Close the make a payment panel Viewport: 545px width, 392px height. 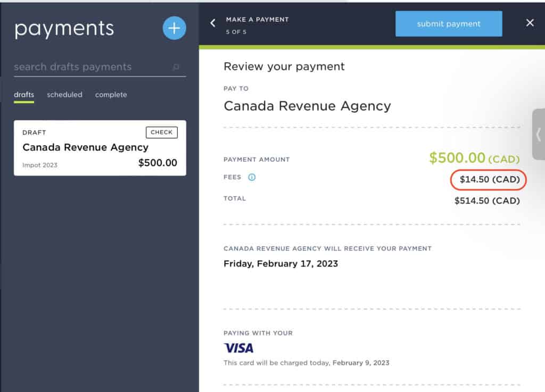tap(530, 23)
